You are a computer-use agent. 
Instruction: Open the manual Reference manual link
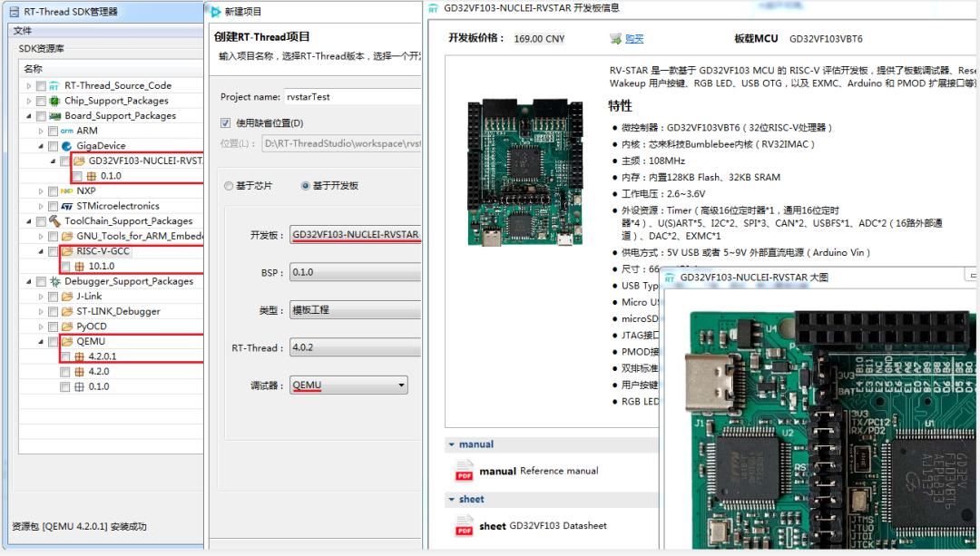[539, 471]
